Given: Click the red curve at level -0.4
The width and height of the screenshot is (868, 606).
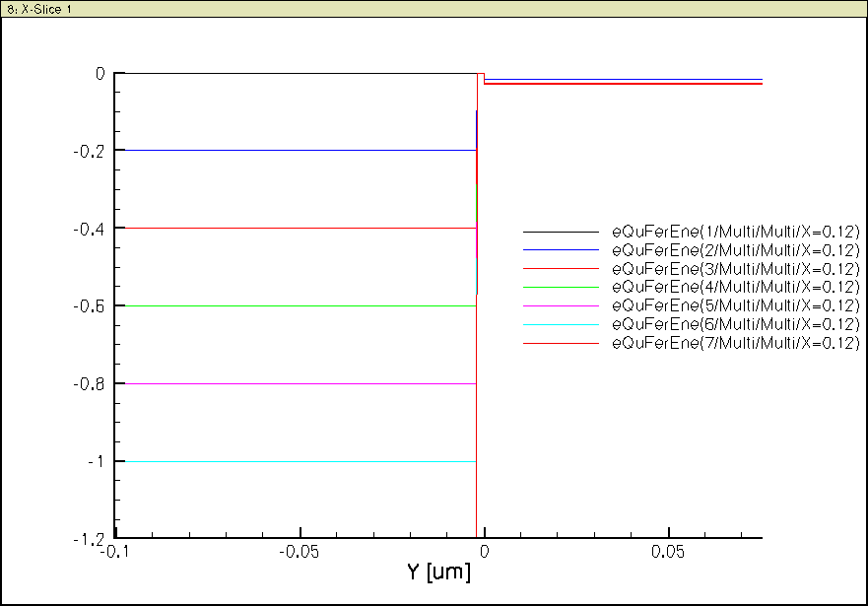Looking at the screenshot, I should (x=300, y=228).
